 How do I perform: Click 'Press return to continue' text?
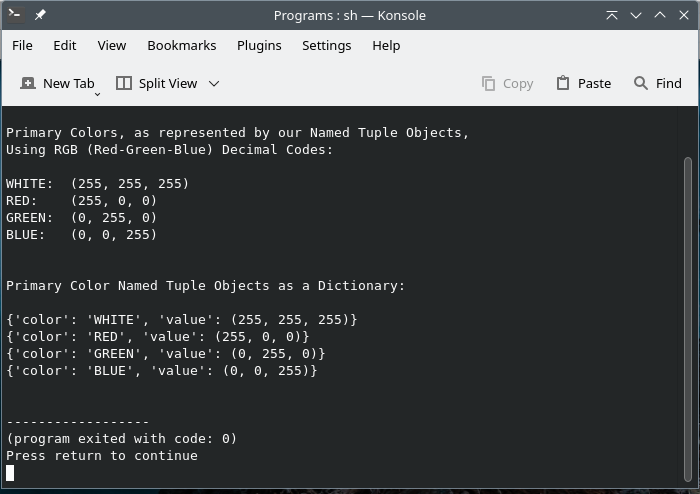click(102, 456)
